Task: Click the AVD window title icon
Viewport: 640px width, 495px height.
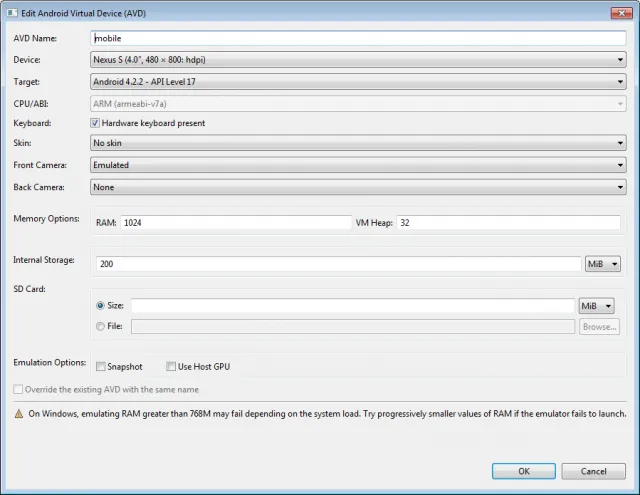Action: click(12, 13)
